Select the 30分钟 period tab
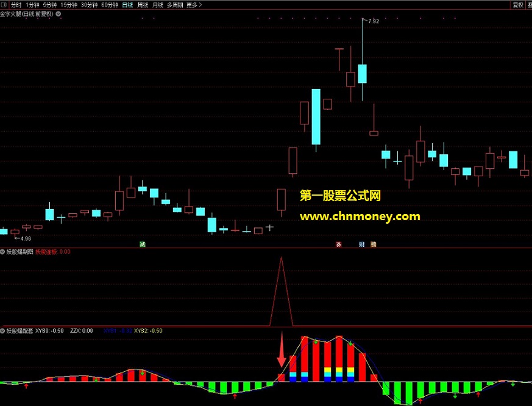The height and width of the screenshot is (406, 532). click(89, 5)
